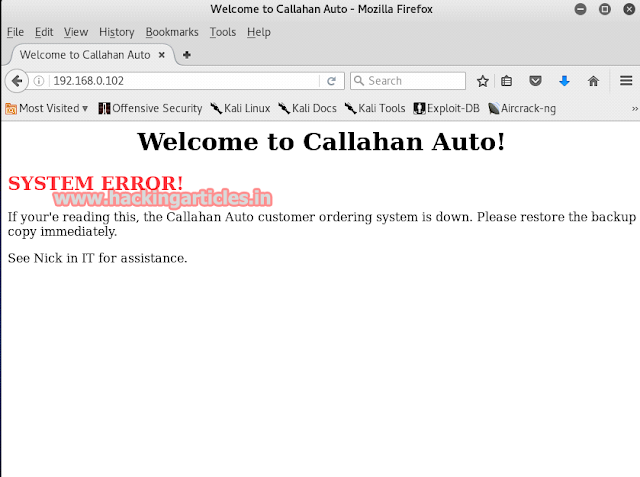
Task: Click the text See Nick in IT for assistance.
Action: click(97, 258)
